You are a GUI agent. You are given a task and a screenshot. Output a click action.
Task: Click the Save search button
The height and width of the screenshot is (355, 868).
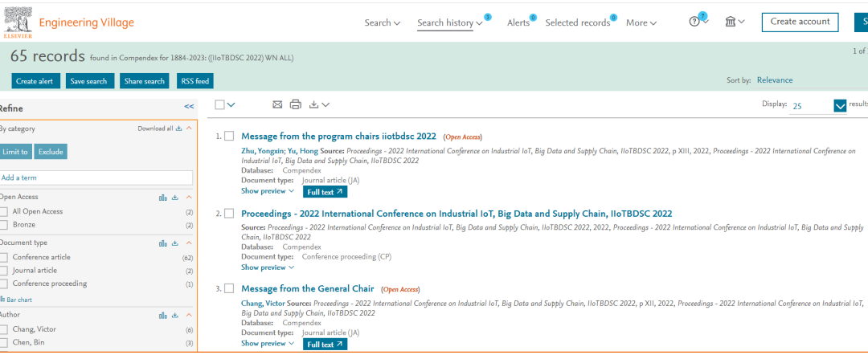pos(88,81)
